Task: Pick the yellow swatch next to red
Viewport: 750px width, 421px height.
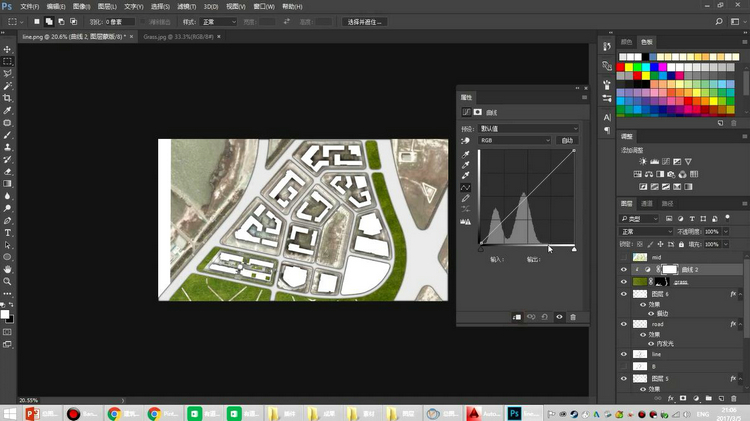Action: [629, 67]
